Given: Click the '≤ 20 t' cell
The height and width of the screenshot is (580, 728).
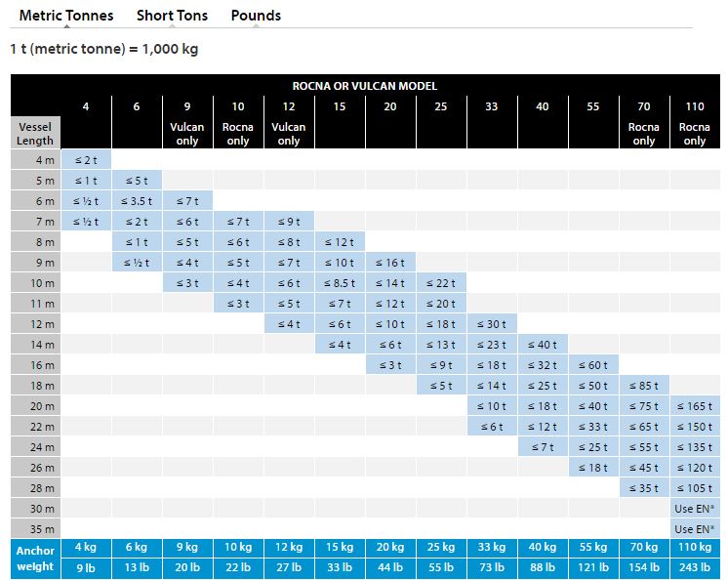Looking at the screenshot, I should click(441, 304).
